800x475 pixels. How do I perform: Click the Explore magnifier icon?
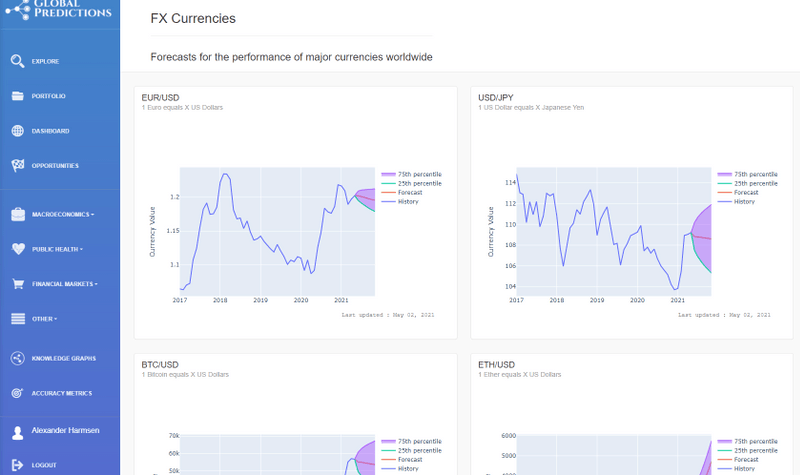click(17, 61)
